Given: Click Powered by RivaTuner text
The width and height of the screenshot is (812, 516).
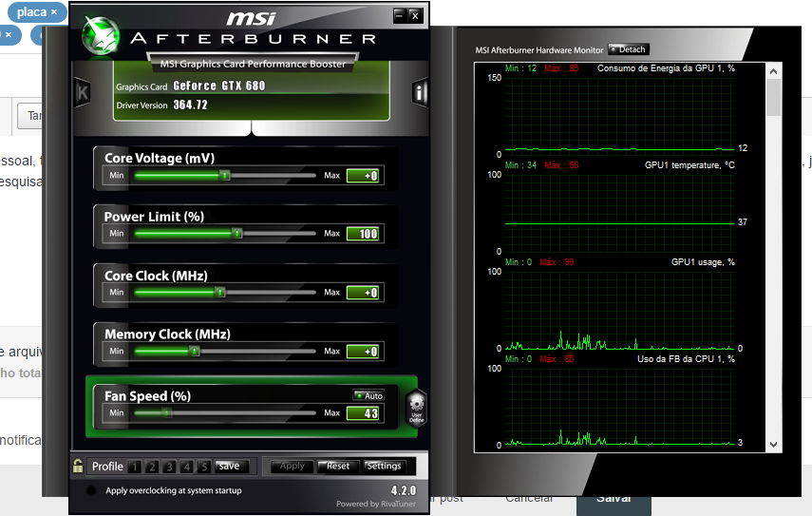Looking at the screenshot, I should coord(376,504).
